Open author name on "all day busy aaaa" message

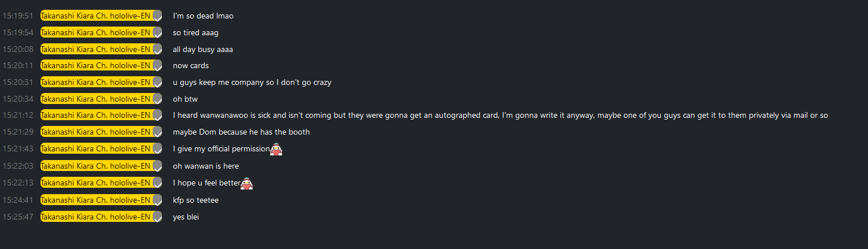[95, 49]
